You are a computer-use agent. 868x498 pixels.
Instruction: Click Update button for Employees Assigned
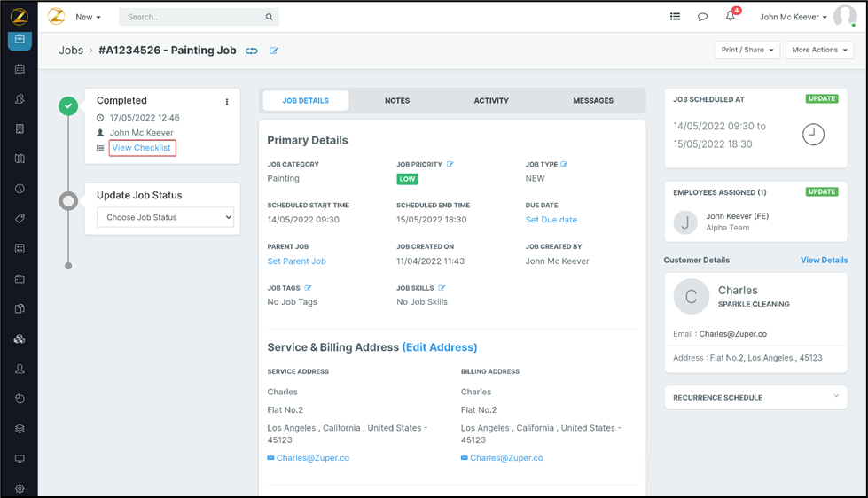coord(821,191)
